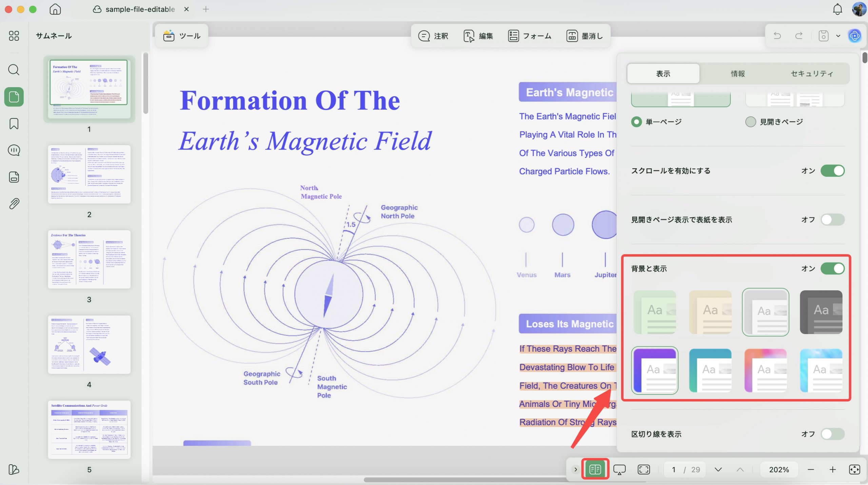
Task: Choose the teal gradient background theme
Action: (710, 370)
